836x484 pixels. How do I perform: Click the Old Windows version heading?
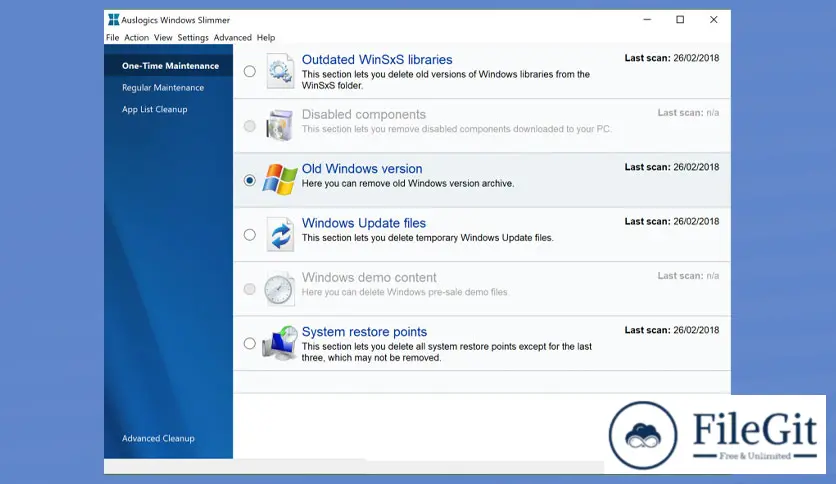point(362,168)
